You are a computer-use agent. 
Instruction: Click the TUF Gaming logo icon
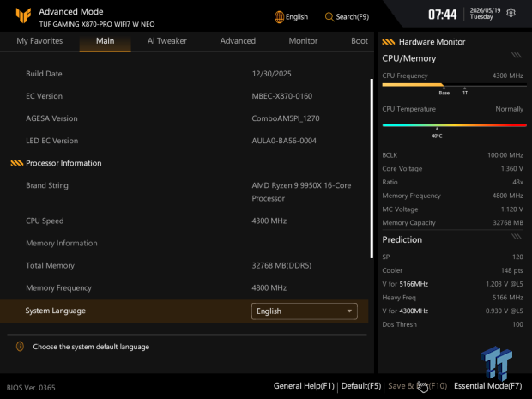click(x=23, y=15)
